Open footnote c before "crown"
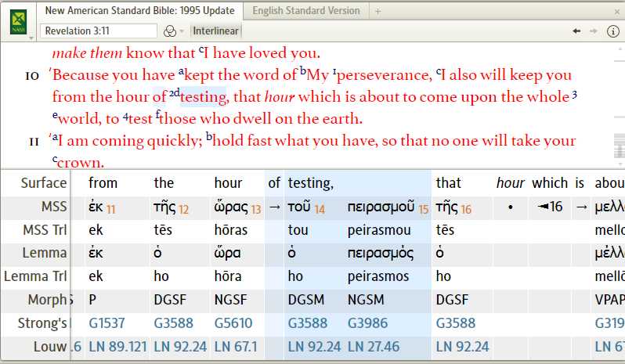625x364 pixels. 55,159
